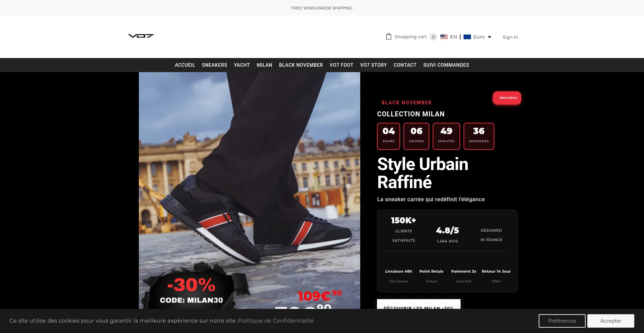
Task: Click the red NOUVEAU badge
Action: click(506, 98)
